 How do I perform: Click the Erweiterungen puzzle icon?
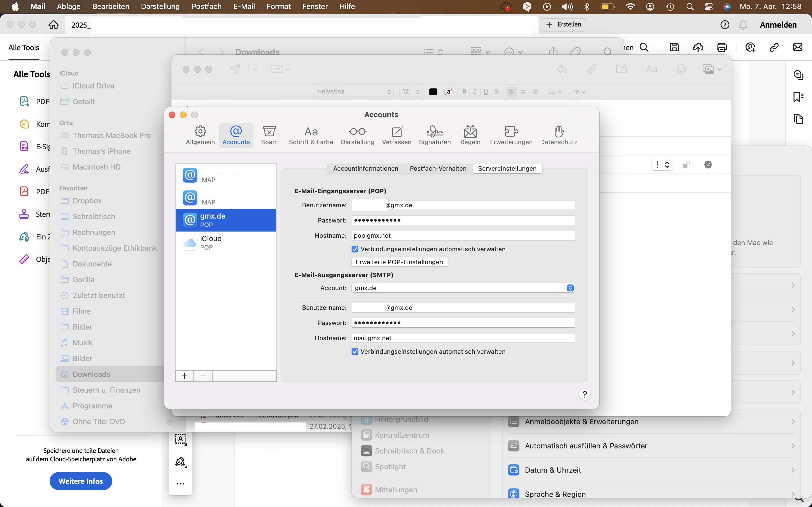[511, 132]
